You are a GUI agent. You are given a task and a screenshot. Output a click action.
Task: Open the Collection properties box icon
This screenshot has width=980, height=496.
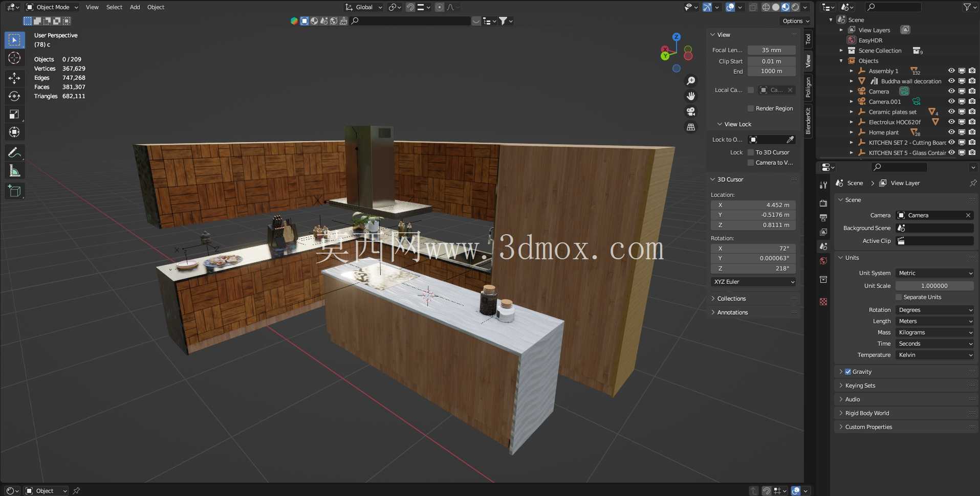823,279
